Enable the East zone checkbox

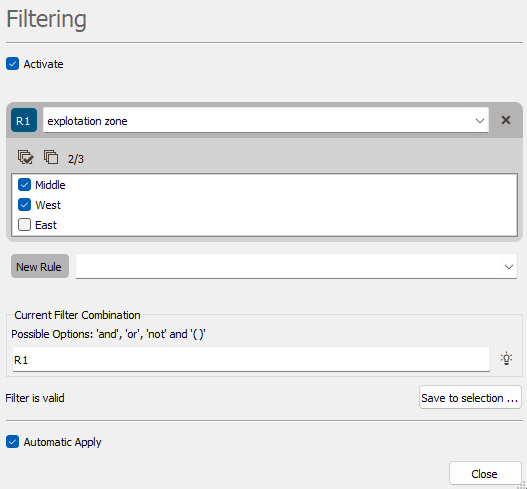click(24, 225)
